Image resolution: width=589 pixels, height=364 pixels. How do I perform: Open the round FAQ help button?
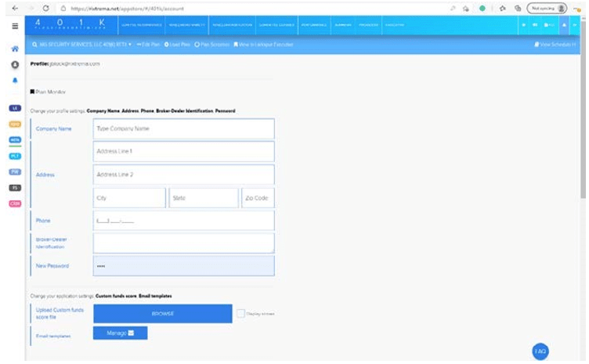point(540,351)
